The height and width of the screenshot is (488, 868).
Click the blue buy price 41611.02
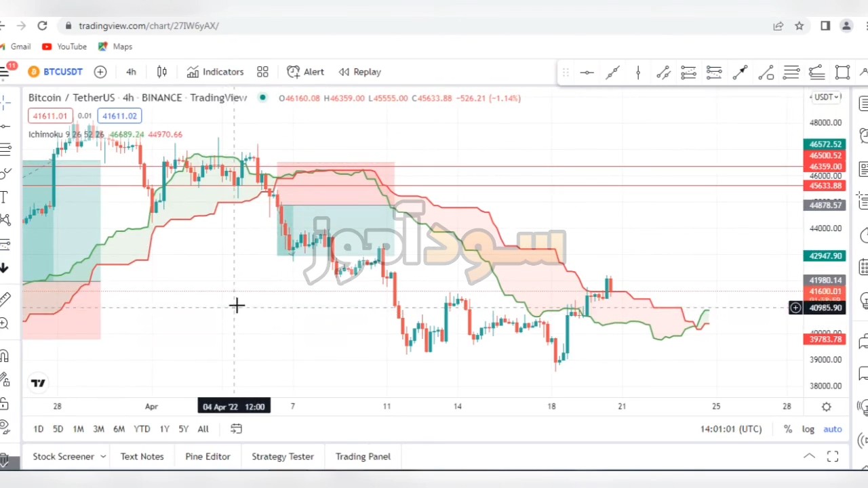(119, 116)
